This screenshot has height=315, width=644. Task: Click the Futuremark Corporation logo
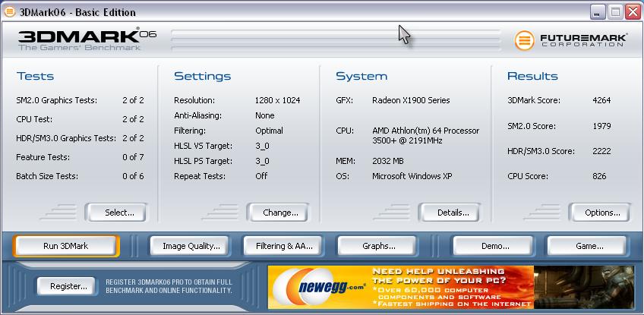point(571,40)
